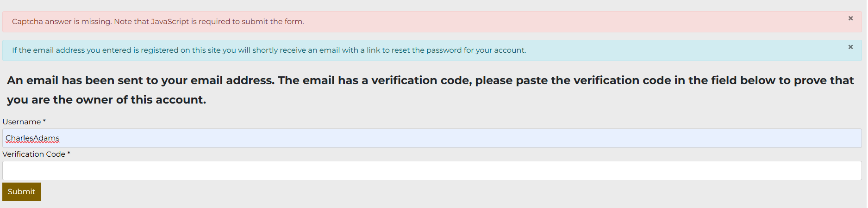Click the required asterisk beside Username
Image resolution: width=868 pixels, height=208 pixels.
44,121
